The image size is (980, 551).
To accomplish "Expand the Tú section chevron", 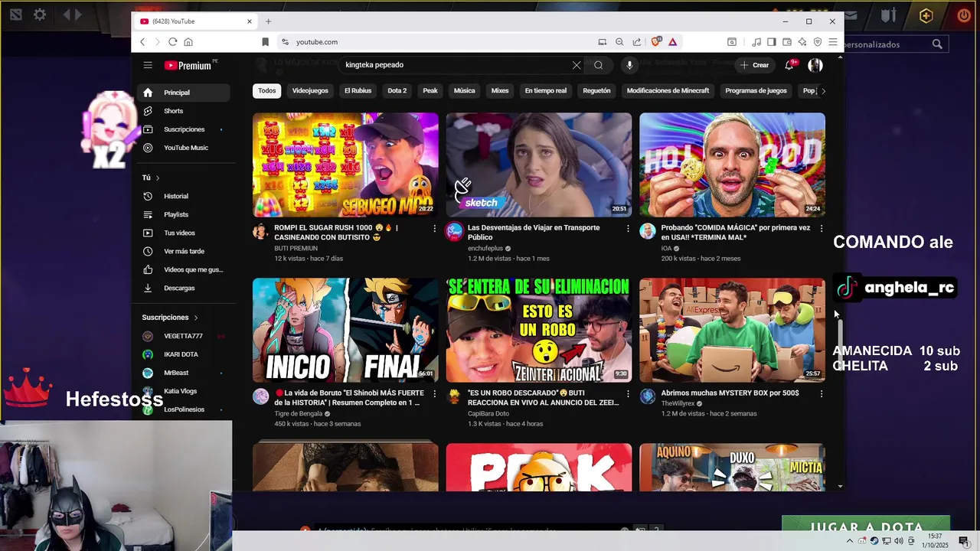I will coord(158,178).
